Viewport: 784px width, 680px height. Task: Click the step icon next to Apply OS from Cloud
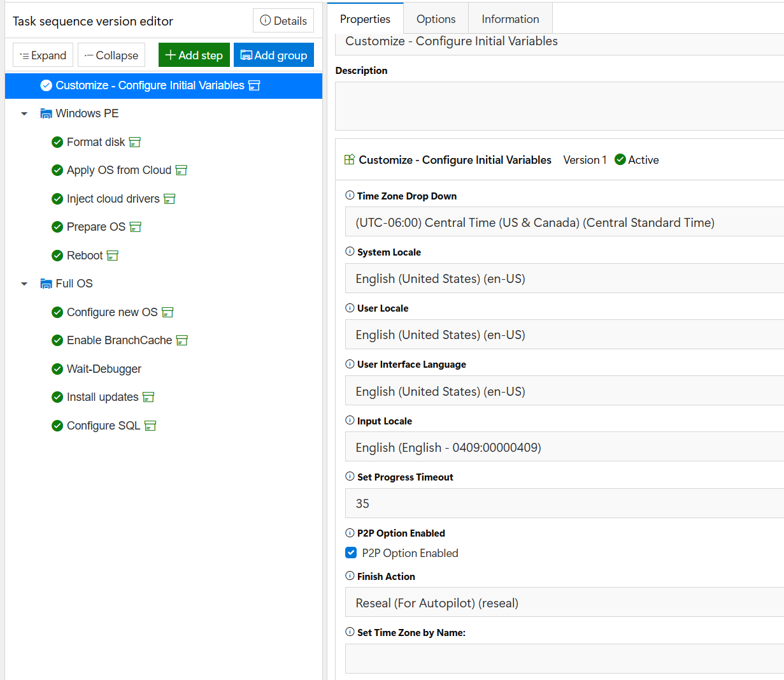coord(181,170)
